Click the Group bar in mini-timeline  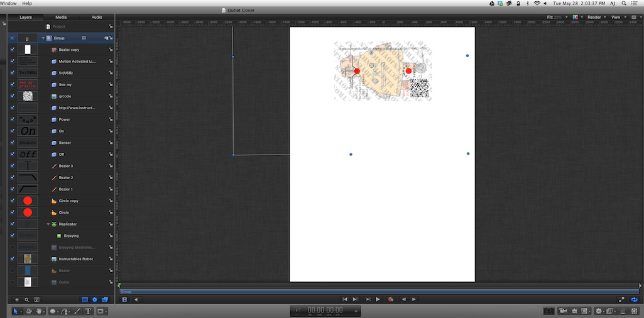(379, 292)
